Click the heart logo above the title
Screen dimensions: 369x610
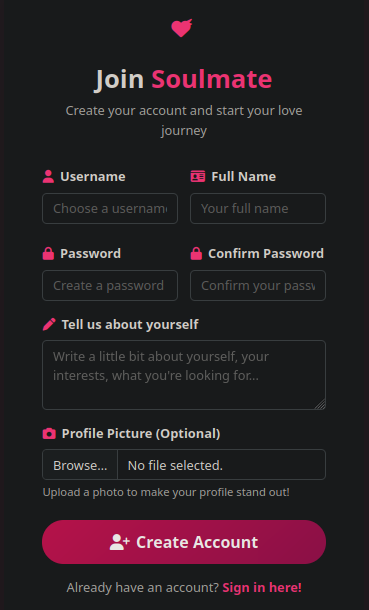click(x=182, y=28)
